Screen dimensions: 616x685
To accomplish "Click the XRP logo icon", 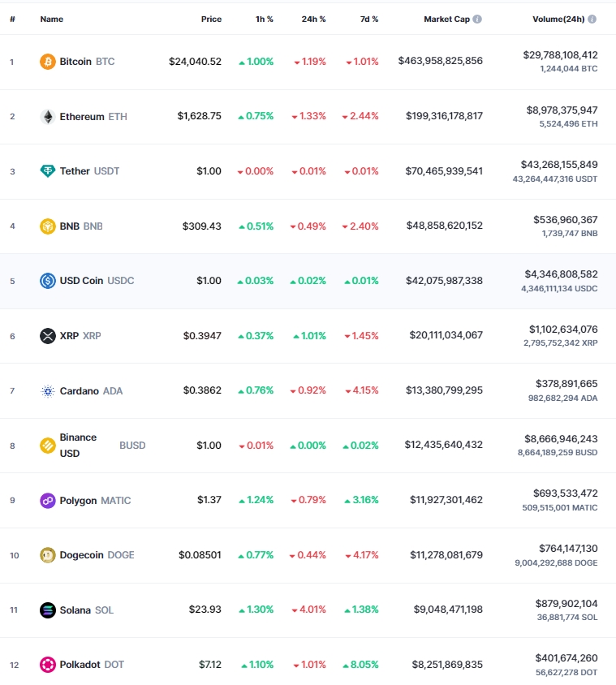I will (x=48, y=336).
